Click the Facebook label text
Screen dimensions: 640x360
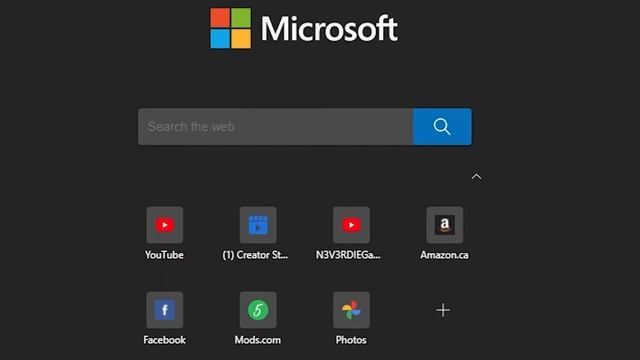[x=164, y=340]
